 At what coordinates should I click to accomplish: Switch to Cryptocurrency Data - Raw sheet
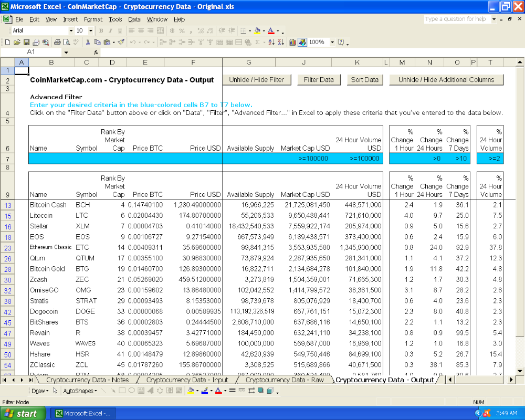click(285, 380)
